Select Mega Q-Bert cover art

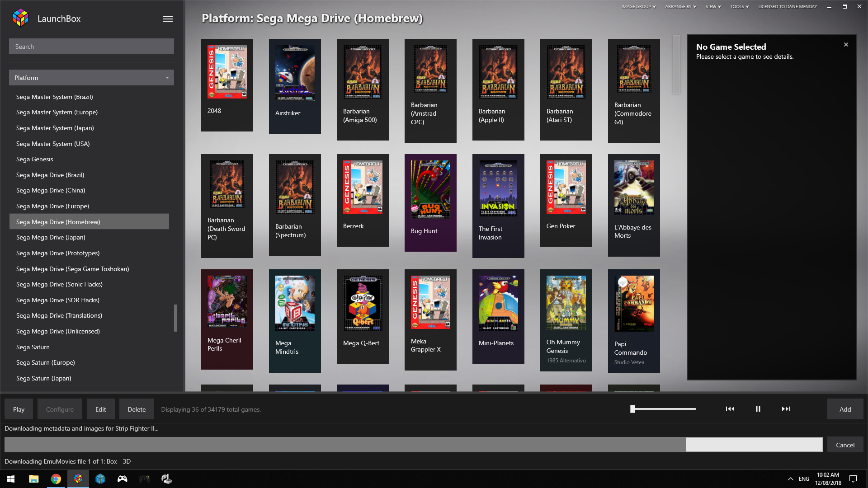363,303
